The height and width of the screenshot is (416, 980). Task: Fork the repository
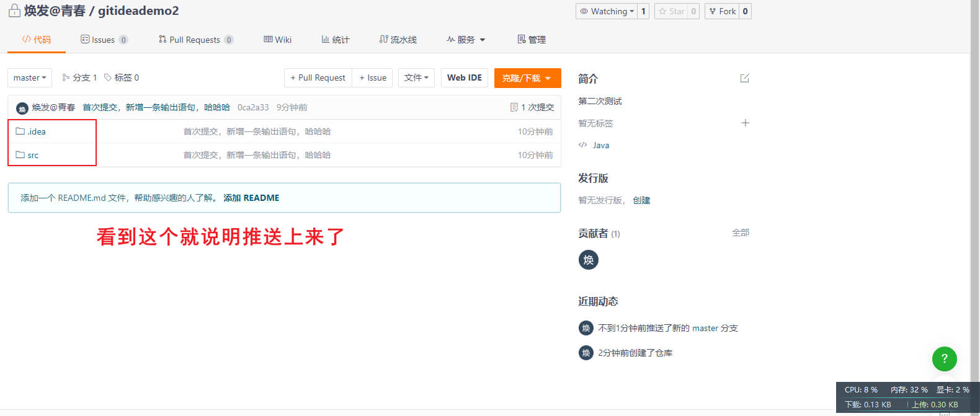(x=722, y=11)
